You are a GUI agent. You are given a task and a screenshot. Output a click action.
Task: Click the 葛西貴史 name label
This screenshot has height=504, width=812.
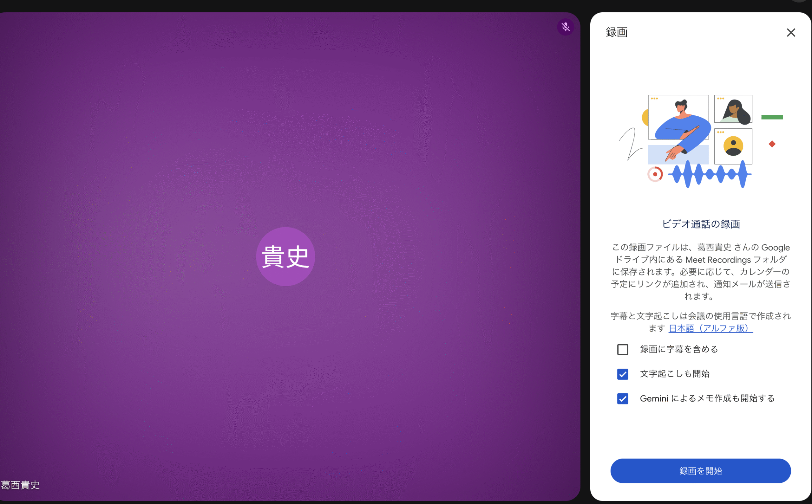(x=20, y=485)
